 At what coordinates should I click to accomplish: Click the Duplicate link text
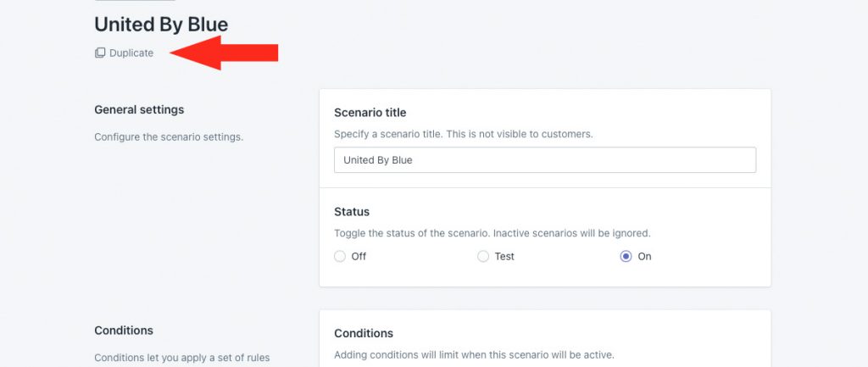pyautogui.click(x=131, y=53)
